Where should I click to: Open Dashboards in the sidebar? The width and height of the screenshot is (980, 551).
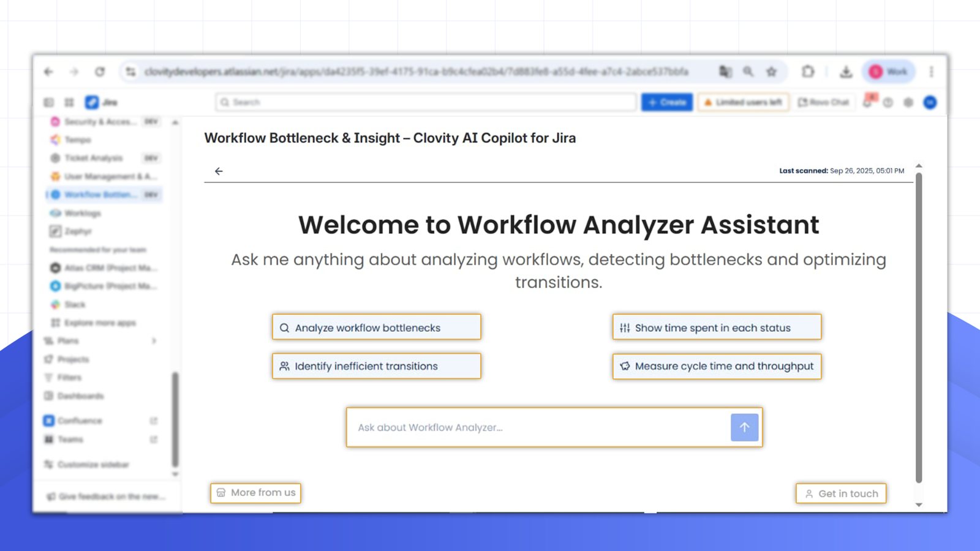pyautogui.click(x=102, y=396)
